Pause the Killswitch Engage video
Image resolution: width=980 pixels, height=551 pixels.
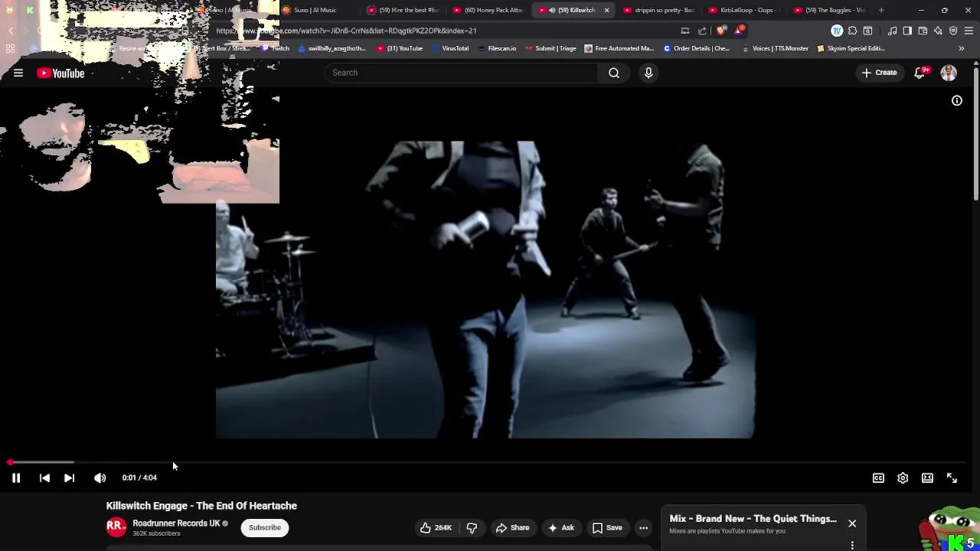(15, 478)
